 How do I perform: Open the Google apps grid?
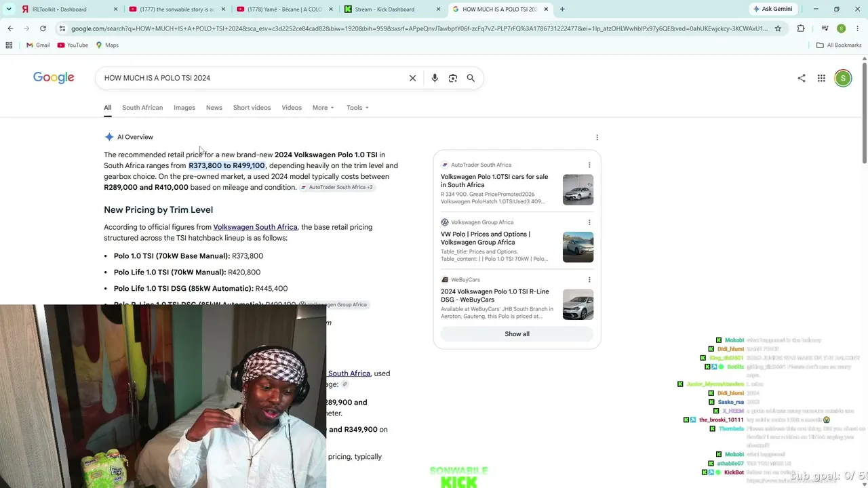[821, 78]
